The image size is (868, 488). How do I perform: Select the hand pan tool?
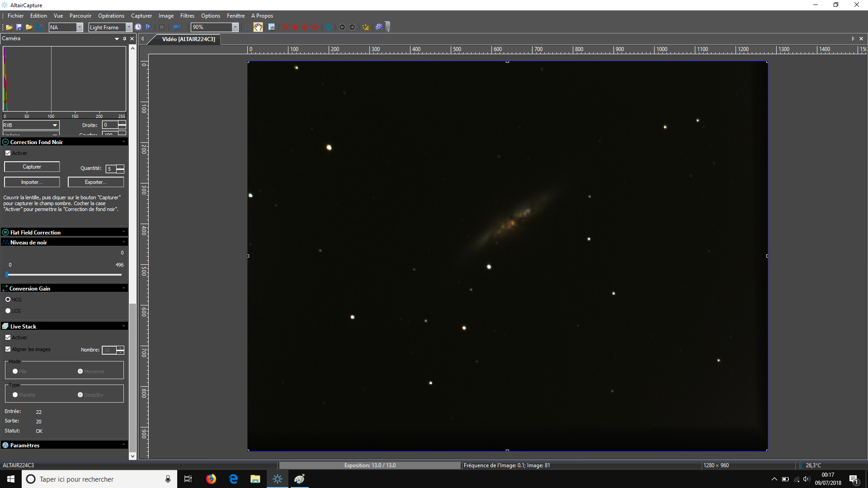[258, 27]
